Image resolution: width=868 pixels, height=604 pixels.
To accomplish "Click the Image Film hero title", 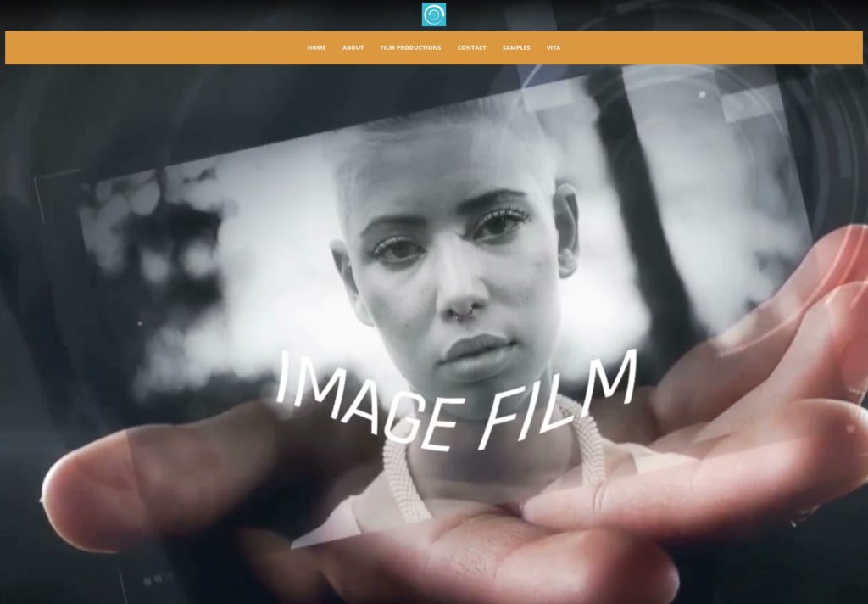I will coord(456,400).
